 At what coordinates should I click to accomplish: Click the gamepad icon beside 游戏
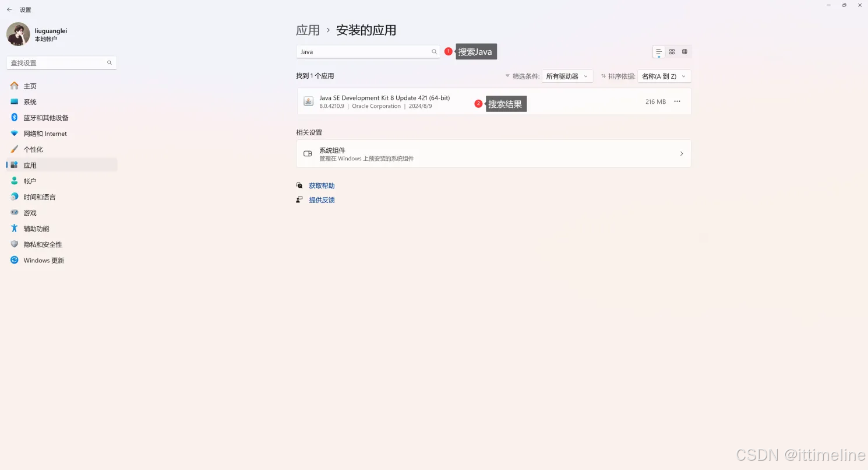pyautogui.click(x=15, y=212)
